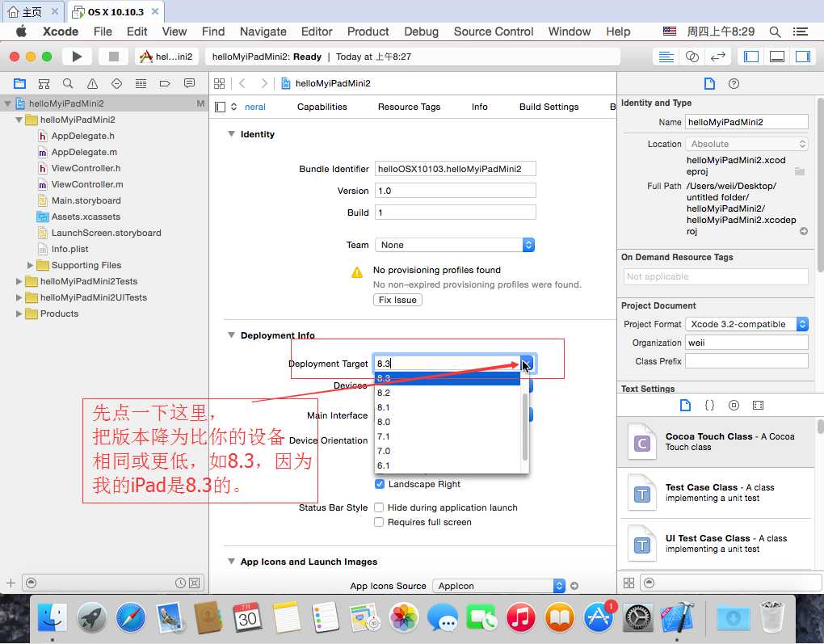The image size is (824, 644).
Task: Switch to the Standard editor
Action: click(x=666, y=57)
